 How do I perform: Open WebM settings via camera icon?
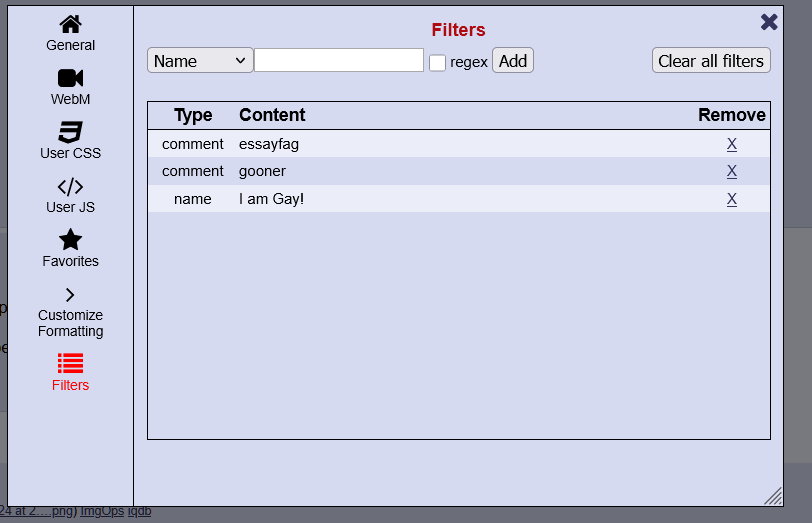[x=70, y=78]
